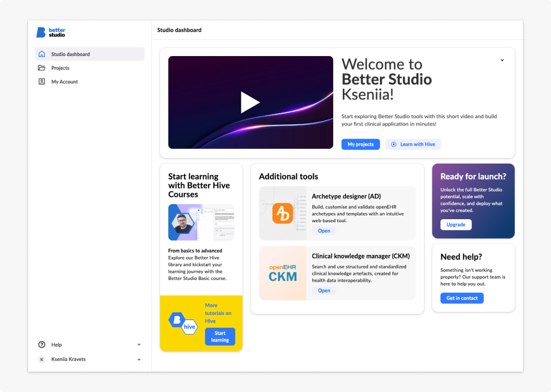
Task: Play the welcome video
Action: click(250, 102)
